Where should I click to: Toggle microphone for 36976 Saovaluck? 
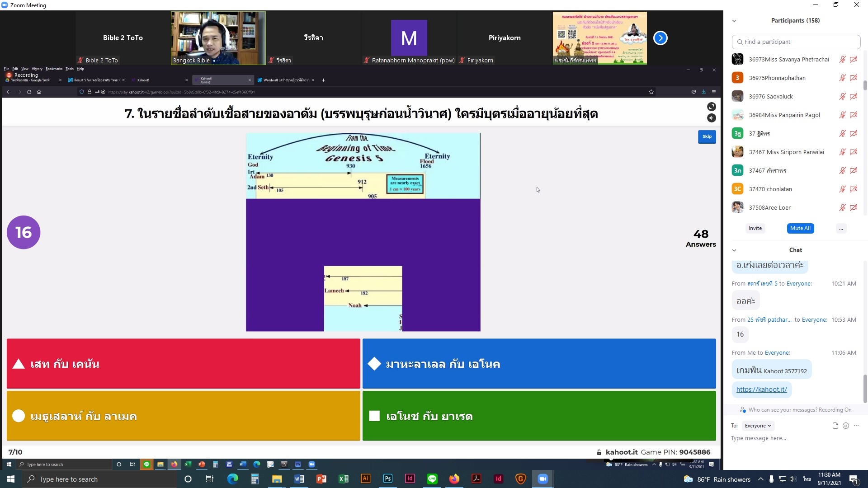(x=842, y=96)
